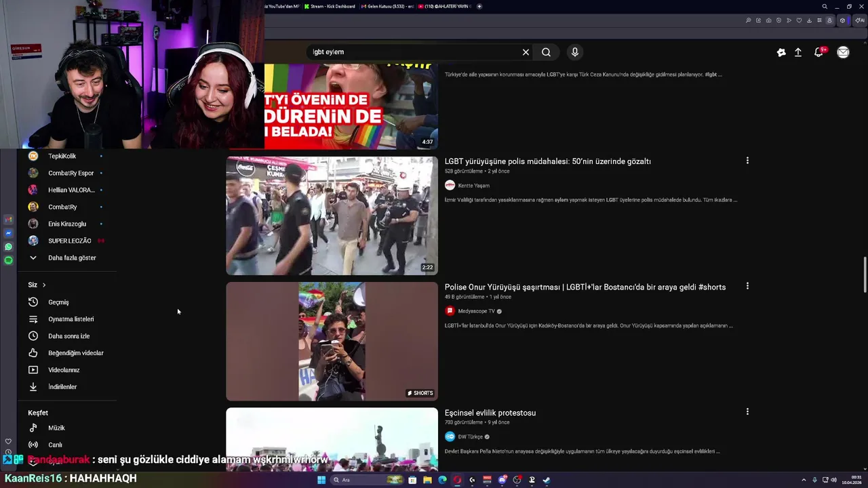This screenshot has width=868, height=488.
Task: Click the WhatsApp icon in the browser sidebar
Action: (x=8, y=247)
